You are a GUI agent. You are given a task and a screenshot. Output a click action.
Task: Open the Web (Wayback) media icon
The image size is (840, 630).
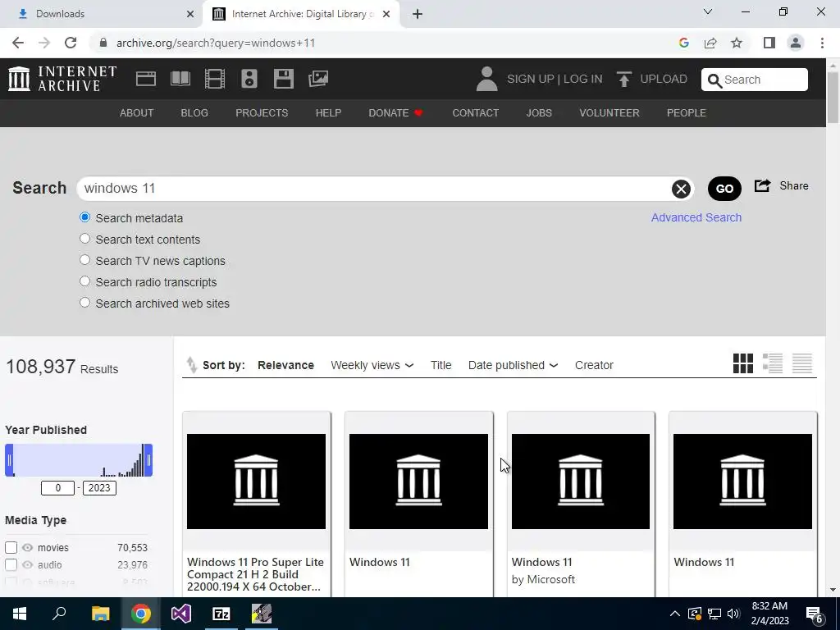click(146, 79)
